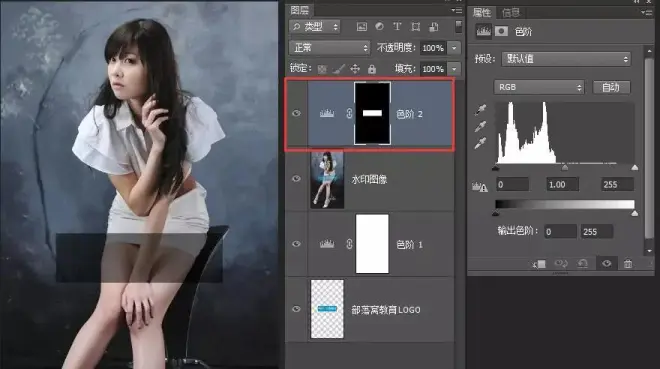This screenshot has width=660, height=369.
Task: Select the white point eyedropper tool
Action: click(x=481, y=143)
